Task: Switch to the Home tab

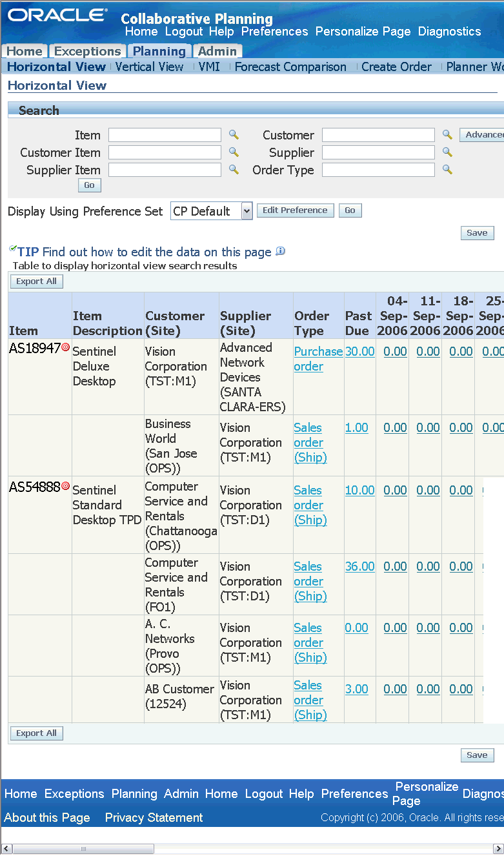Action: (25, 51)
